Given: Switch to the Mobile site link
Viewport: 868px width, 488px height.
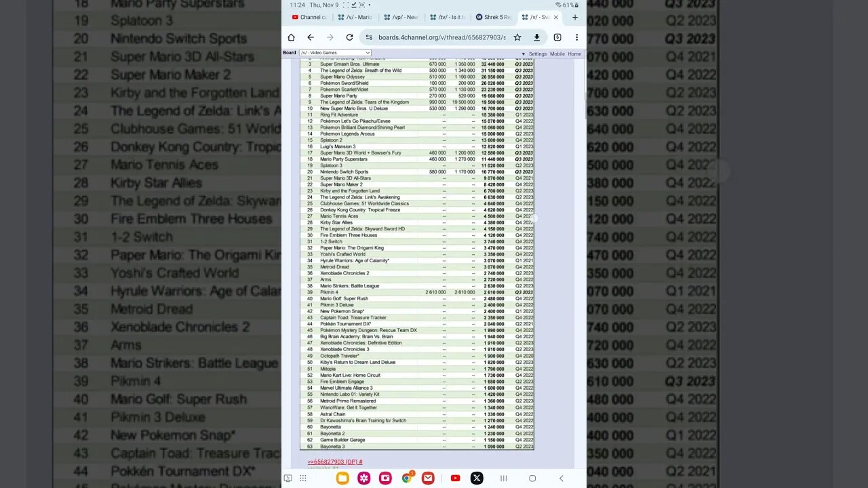Looking at the screenshot, I should (x=557, y=54).
